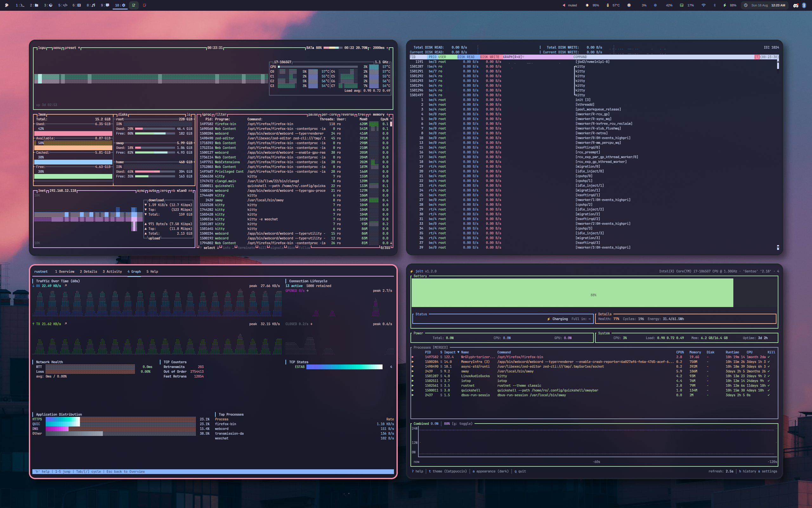Screen dimensions: 812x508
Task: Expand MemoryInfra webcord row in jolt
Action: pos(413,362)
